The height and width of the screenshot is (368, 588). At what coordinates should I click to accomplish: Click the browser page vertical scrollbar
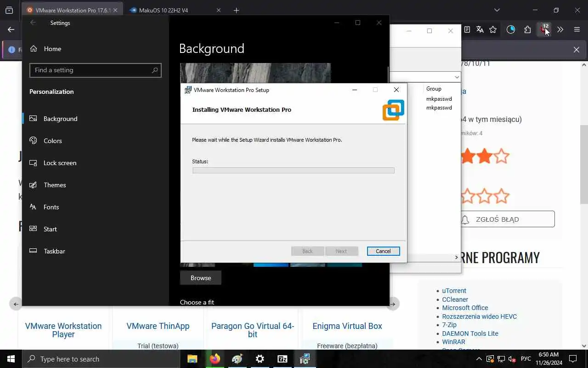[584, 165]
